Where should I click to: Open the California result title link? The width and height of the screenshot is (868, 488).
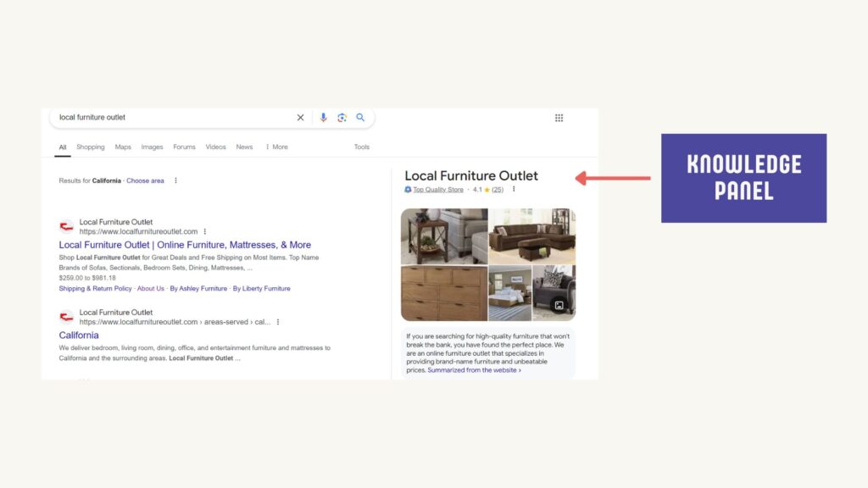tap(79, 335)
